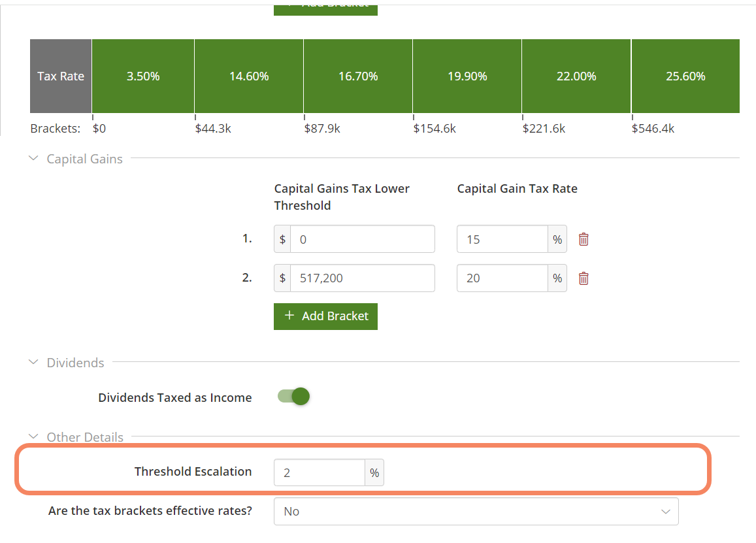Screen dimensions: 756x543
Task: Select the 16.70% tax rate segment
Action: 358,76
